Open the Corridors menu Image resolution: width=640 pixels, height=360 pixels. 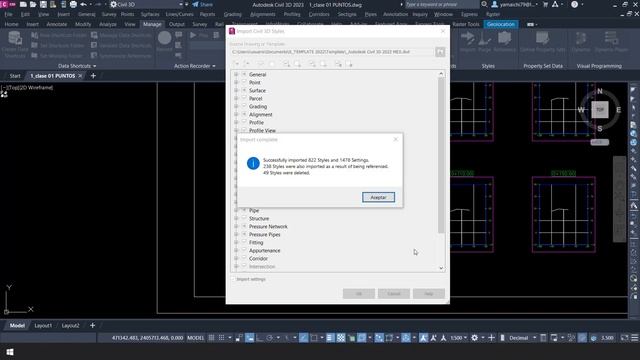pyautogui.click(x=319, y=14)
